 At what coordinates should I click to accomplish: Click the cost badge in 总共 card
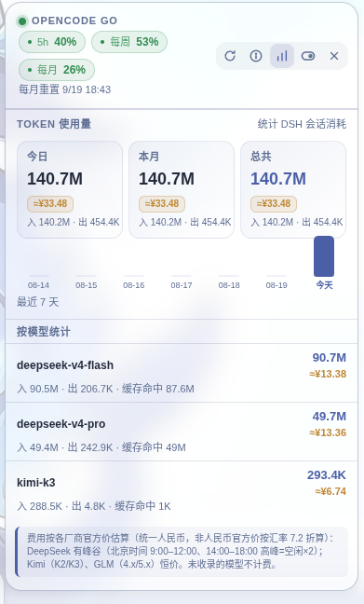click(x=274, y=204)
